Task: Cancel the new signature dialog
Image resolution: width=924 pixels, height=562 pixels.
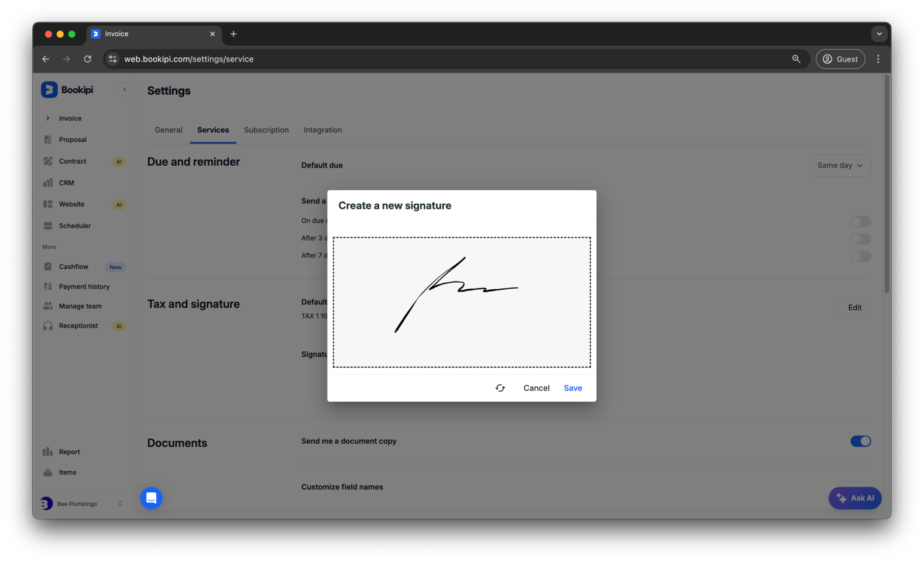Action: (x=537, y=388)
